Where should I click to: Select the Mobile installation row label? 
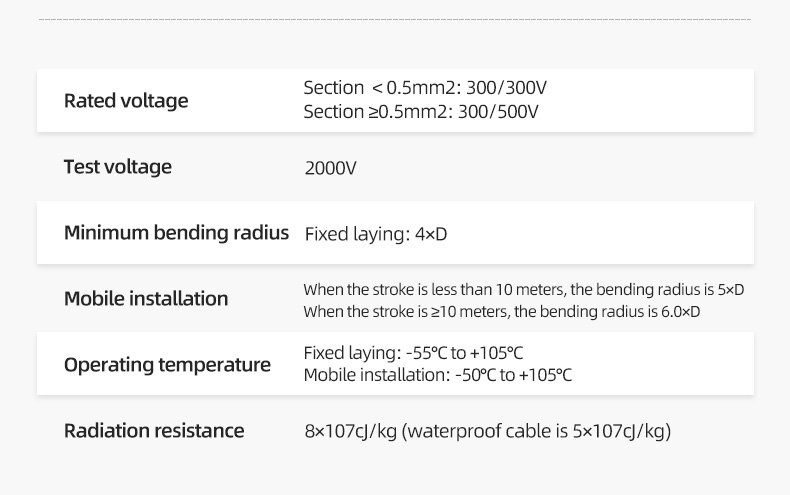(x=146, y=299)
